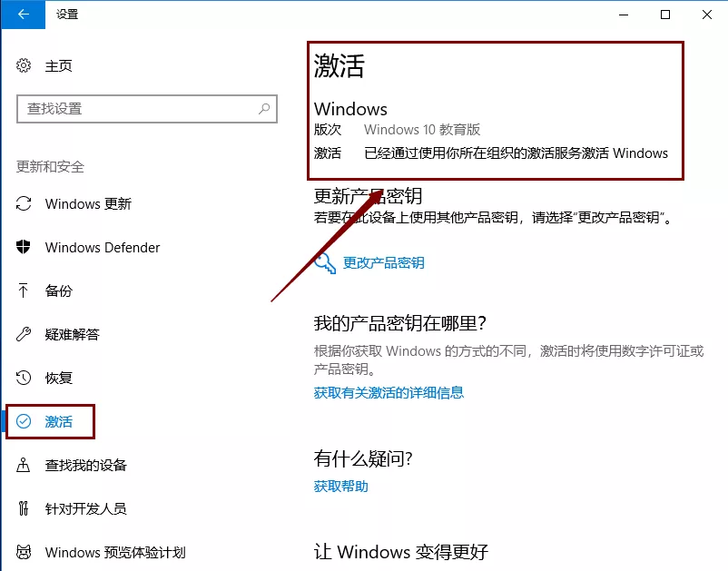Open the Windows Defender menu entry
Image resolution: width=728 pixels, height=571 pixels.
pos(103,248)
